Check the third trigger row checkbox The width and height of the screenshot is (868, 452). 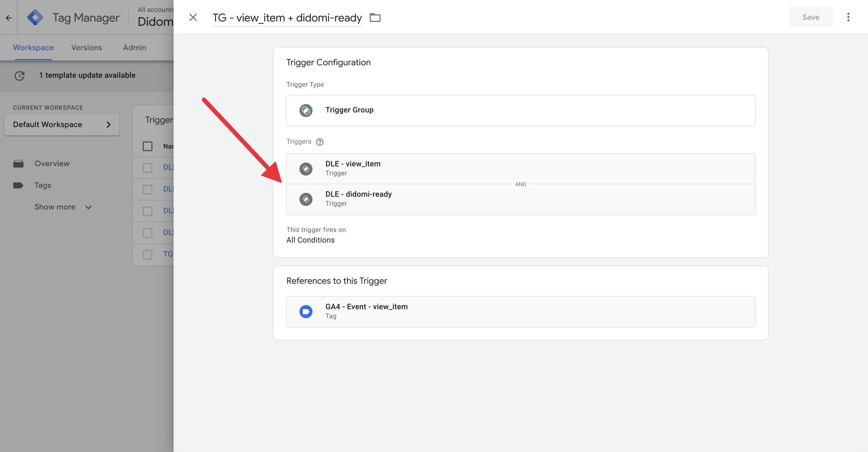[x=148, y=211]
